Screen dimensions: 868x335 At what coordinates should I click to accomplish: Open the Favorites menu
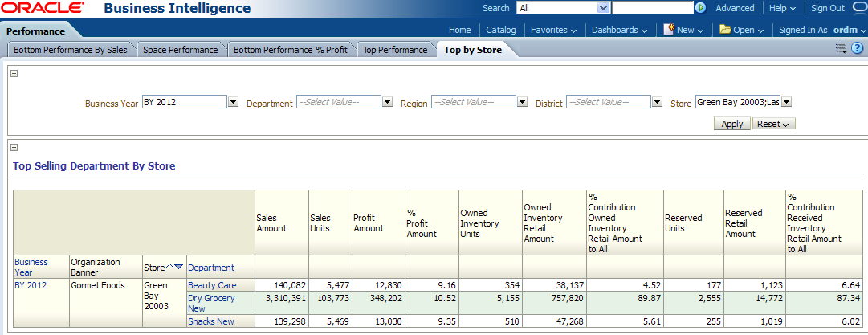[x=553, y=30]
